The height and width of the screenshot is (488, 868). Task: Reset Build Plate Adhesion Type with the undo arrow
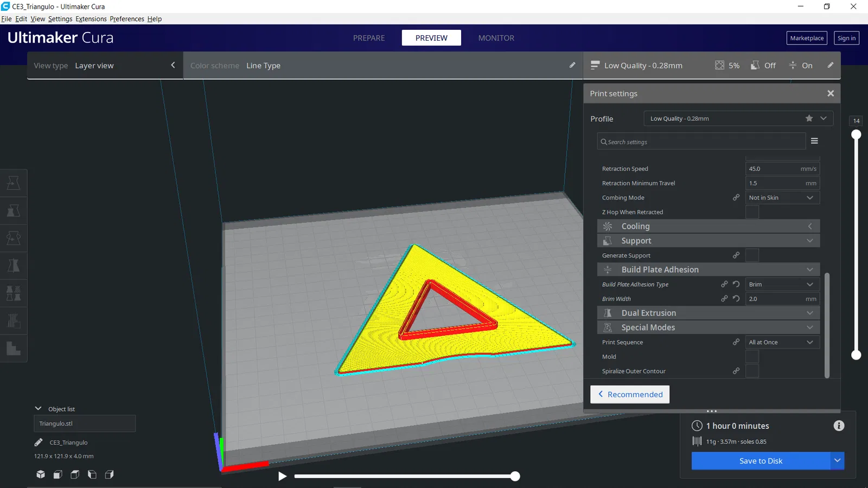click(736, 284)
